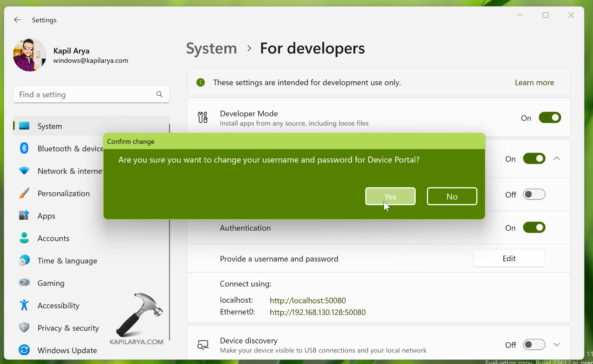Image resolution: width=593 pixels, height=364 pixels.
Task: Click the search magnifier icon
Action: [x=159, y=94]
